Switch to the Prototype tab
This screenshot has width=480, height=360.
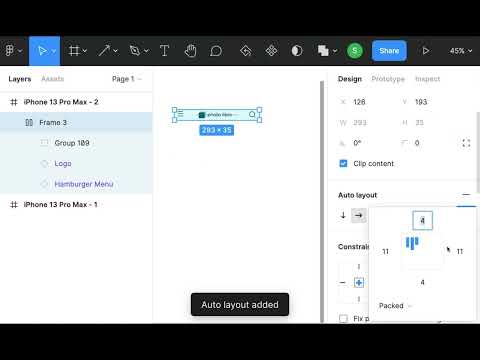click(x=388, y=79)
